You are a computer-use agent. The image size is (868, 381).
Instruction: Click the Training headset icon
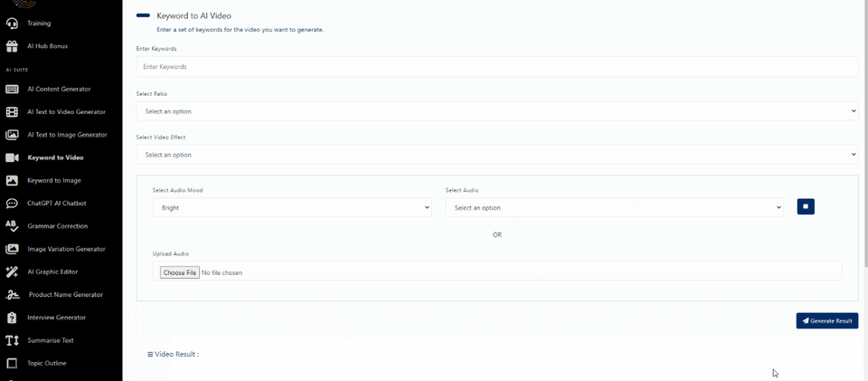(12, 23)
